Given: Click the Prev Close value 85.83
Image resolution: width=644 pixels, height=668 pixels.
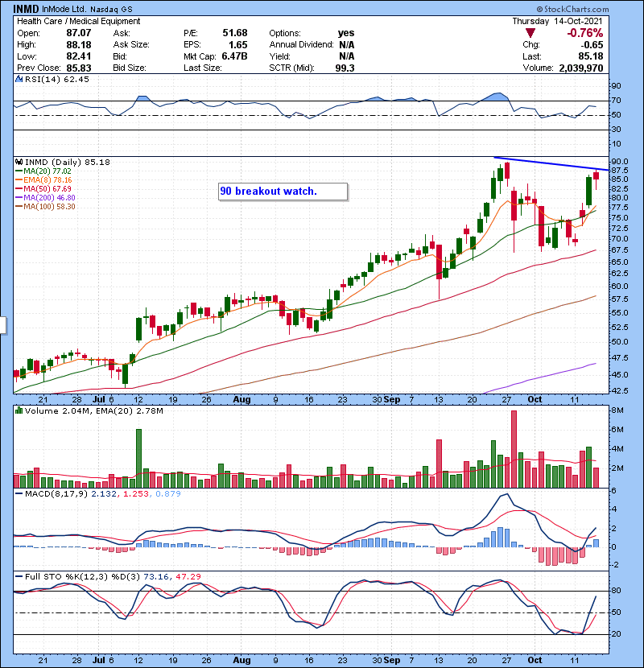Looking at the screenshot, I should click(78, 68).
